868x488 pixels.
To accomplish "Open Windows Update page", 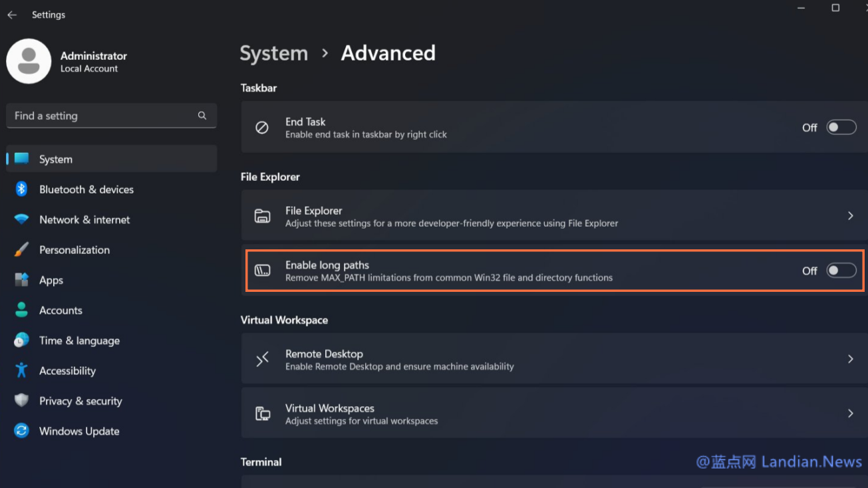I will [111, 431].
